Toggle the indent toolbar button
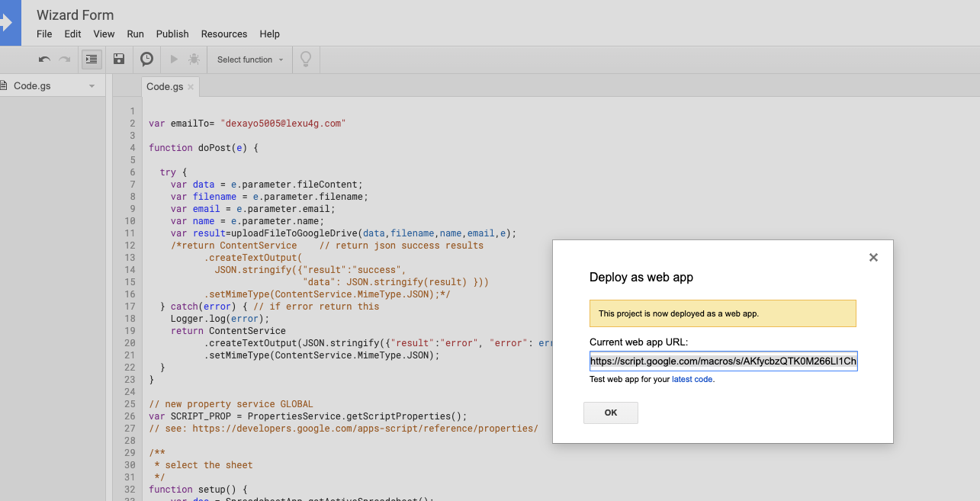This screenshot has width=980, height=501. (92, 59)
